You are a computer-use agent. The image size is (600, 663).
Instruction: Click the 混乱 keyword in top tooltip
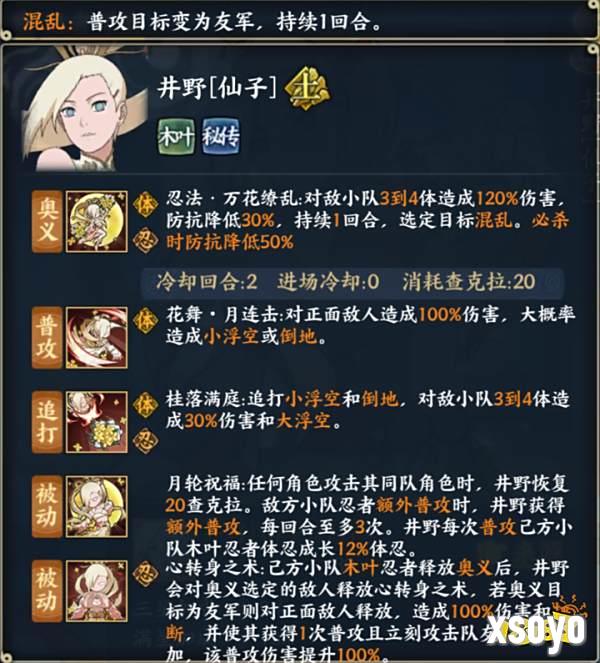(44, 22)
